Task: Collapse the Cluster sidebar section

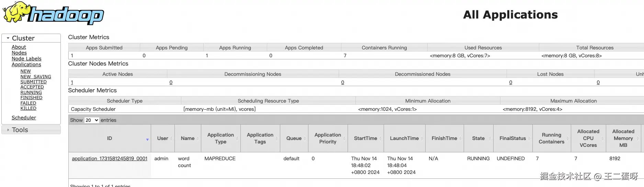Action: point(31,38)
